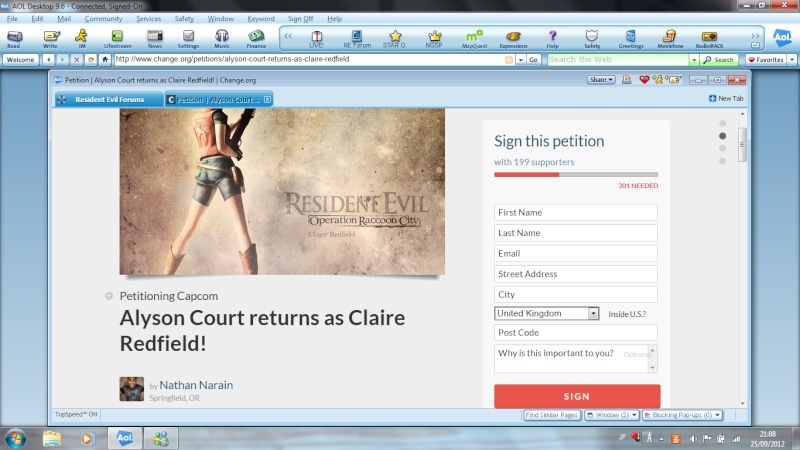Image resolution: width=800 pixels, height=450 pixels.
Task: Open the Lifestream toolbar icon
Action: point(117,38)
